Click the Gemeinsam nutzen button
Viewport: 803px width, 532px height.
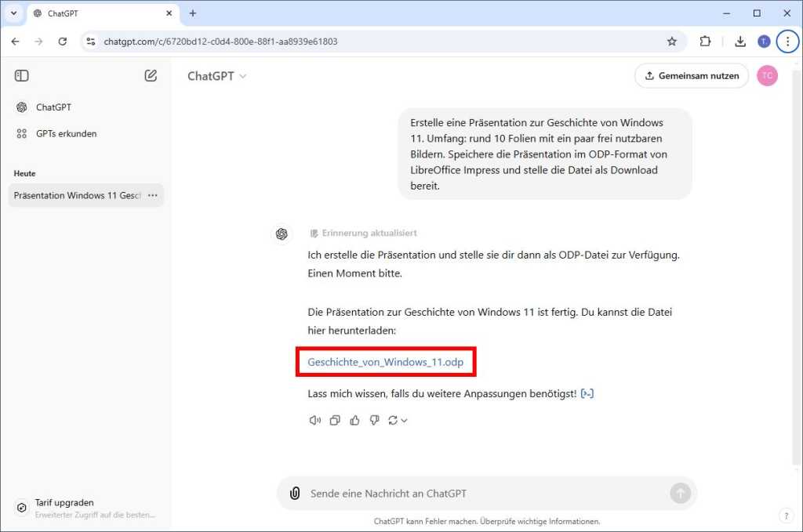(x=691, y=75)
